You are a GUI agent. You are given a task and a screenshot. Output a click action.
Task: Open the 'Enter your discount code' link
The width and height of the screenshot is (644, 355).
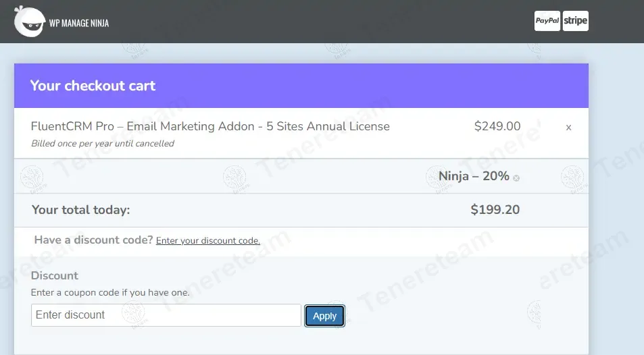click(x=207, y=241)
